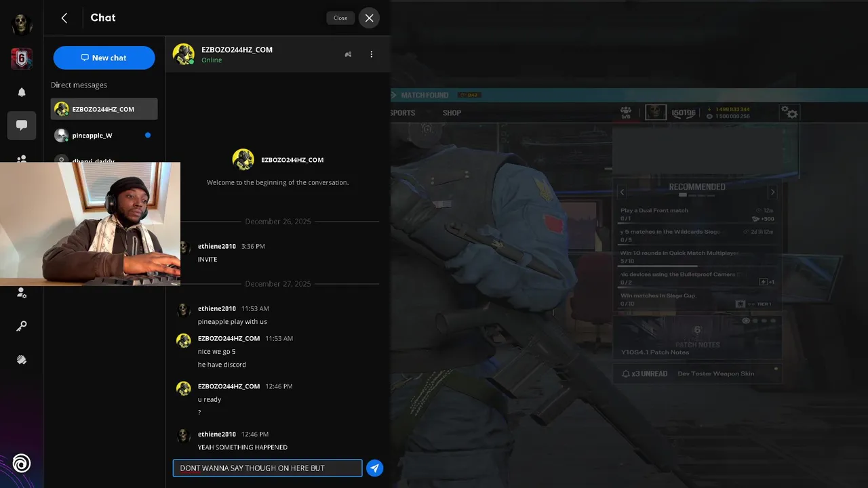This screenshot has height=488, width=868.
Task: Click EZBOZO244HZ_COM avatar at conversation beginning
Action: point(243,160)
